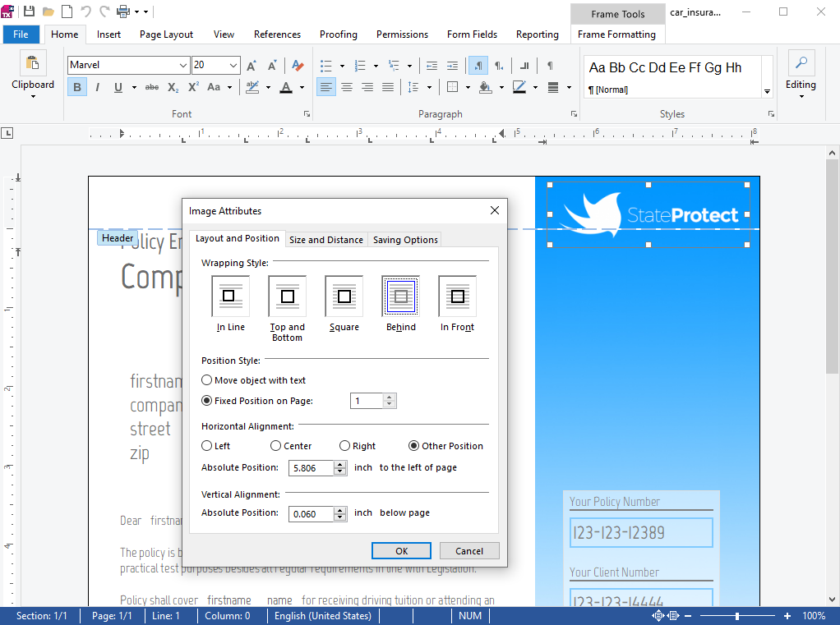This screenshot has width=840, height=625.
Task: Choose the Square wrapping style icon
Action: click(x=344, y=296)
